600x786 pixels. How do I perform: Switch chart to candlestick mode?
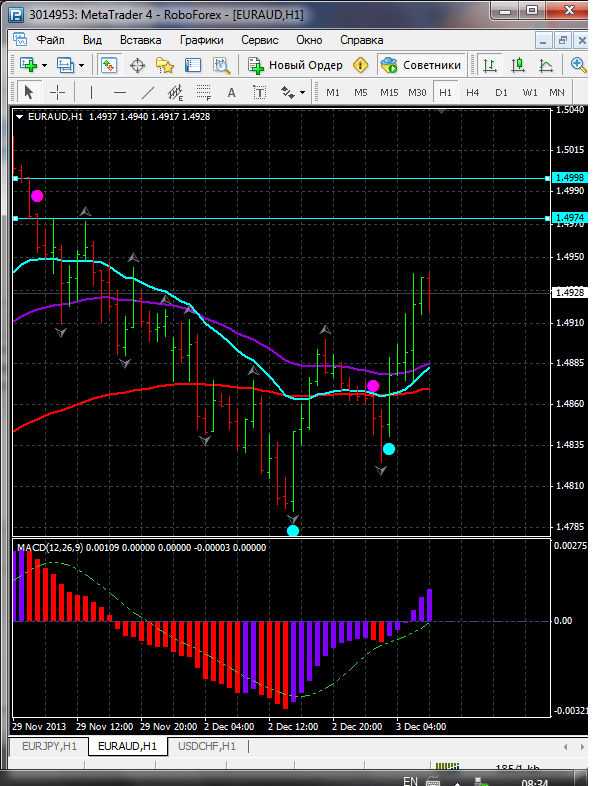coord(517,65)
